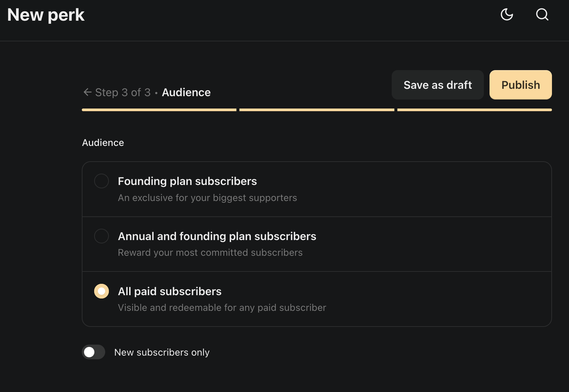Click Save as draft button
The width and height of the screenshot is (569, 392).
(x=437, y=85)
